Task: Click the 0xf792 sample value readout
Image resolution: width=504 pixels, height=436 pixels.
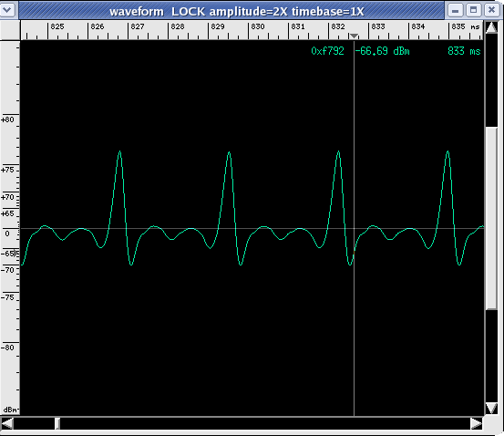Action: pyautogui.click(x=327, y=51)
